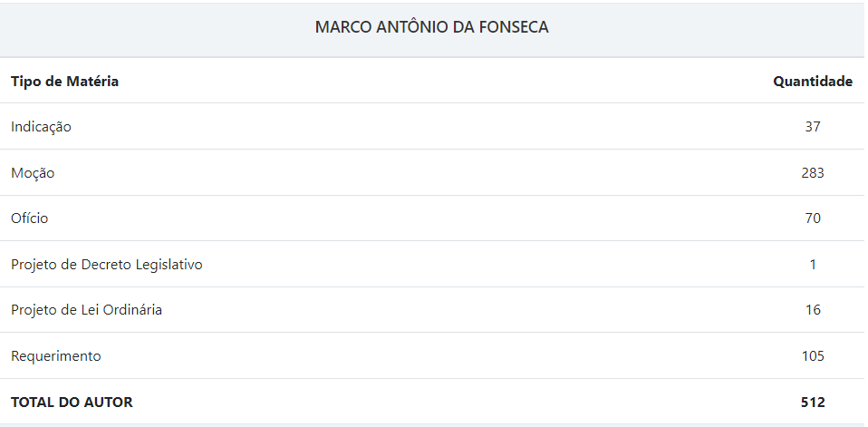Select the Requerimento quantity 105

[813, 356]
